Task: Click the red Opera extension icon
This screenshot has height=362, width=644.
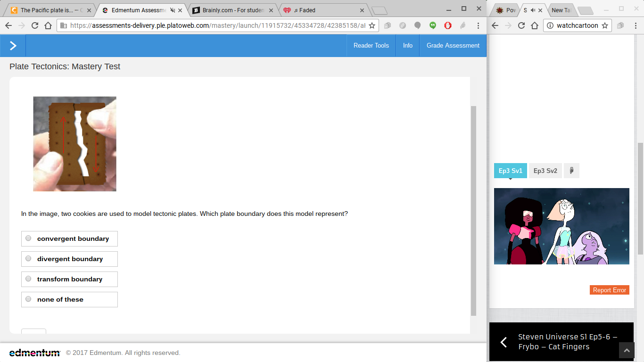Action: pyautogui.click(x=448, y=25)
